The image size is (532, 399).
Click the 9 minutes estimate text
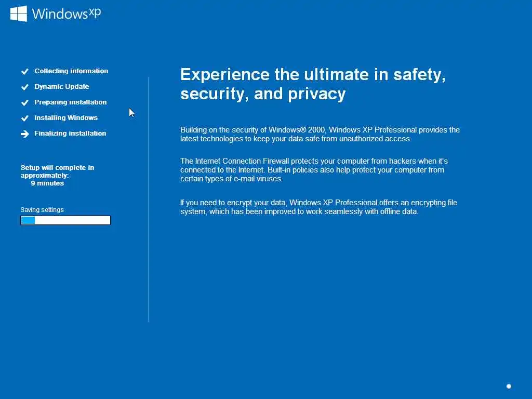[x=47, y=183]
